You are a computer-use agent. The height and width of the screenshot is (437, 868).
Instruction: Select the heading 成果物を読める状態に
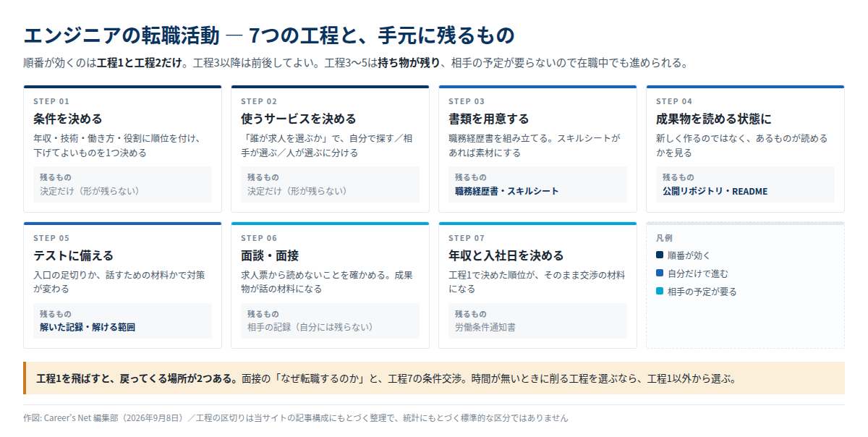pos(714,119)
